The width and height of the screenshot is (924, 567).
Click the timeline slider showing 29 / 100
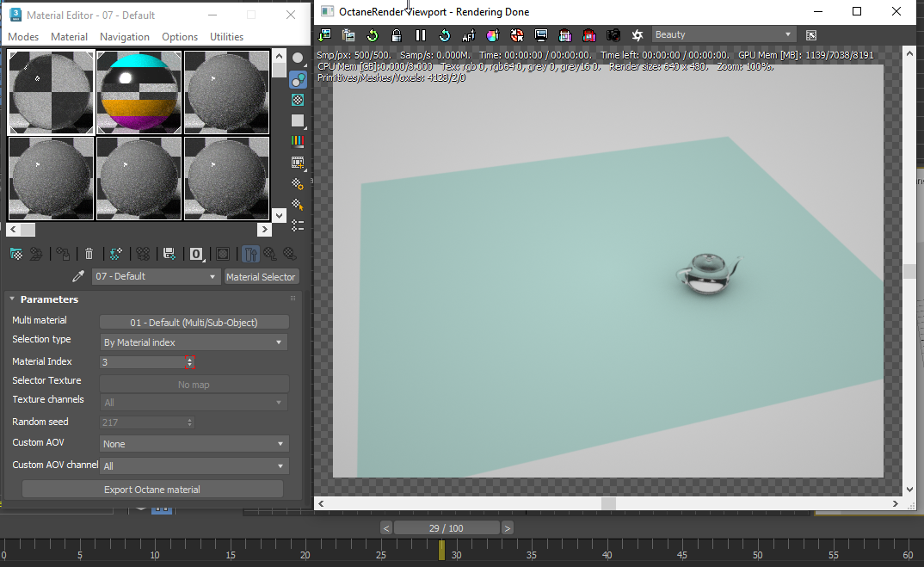[x=446, y=528]
